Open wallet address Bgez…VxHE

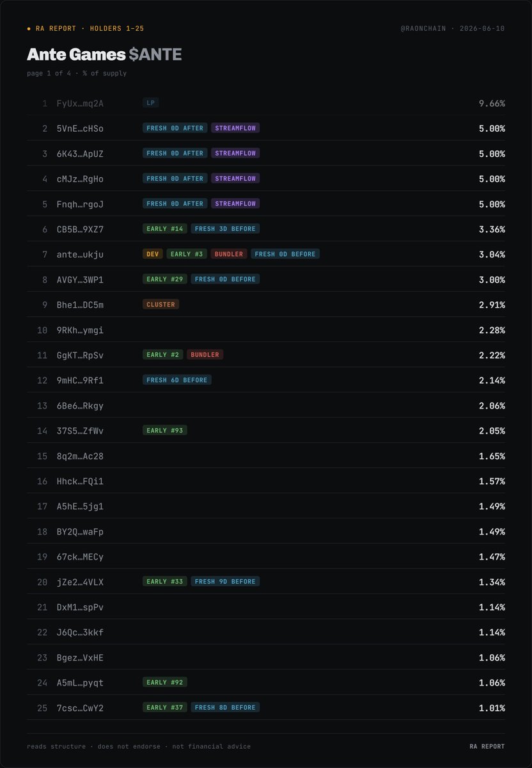[80, 658]
